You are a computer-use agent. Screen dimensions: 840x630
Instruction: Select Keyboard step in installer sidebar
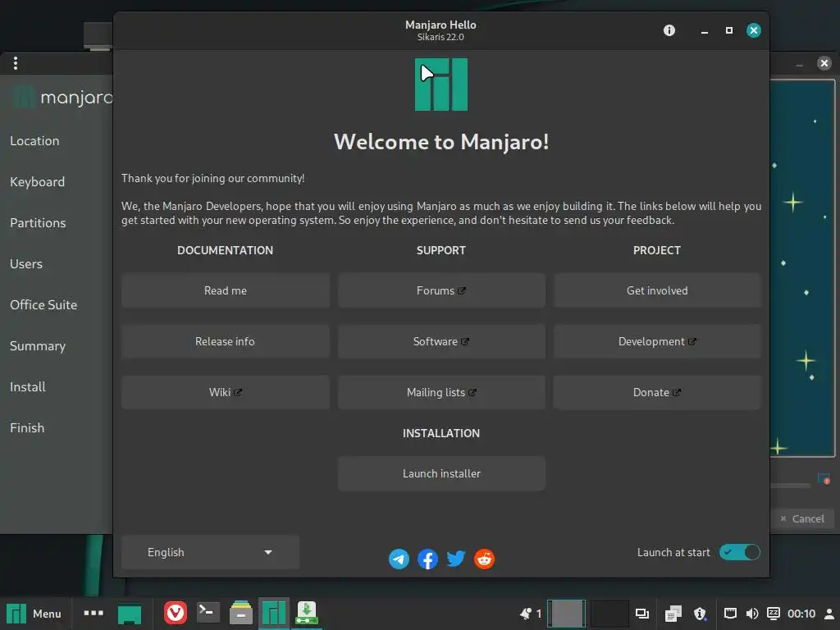[x=37, y=182]
